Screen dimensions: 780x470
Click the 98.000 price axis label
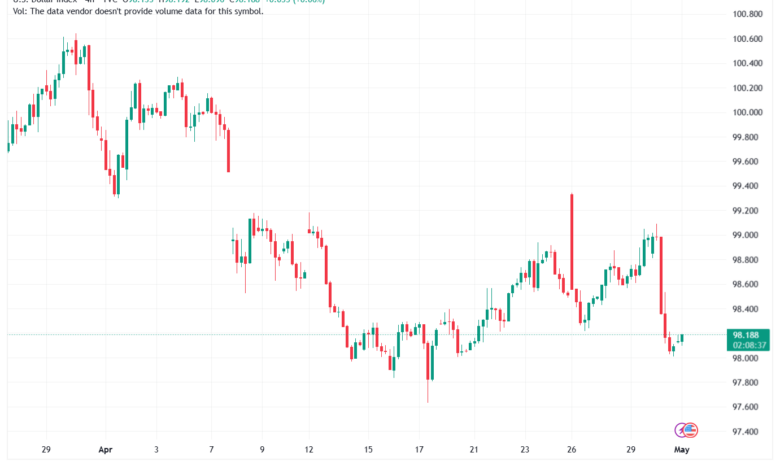pos(746,359)
